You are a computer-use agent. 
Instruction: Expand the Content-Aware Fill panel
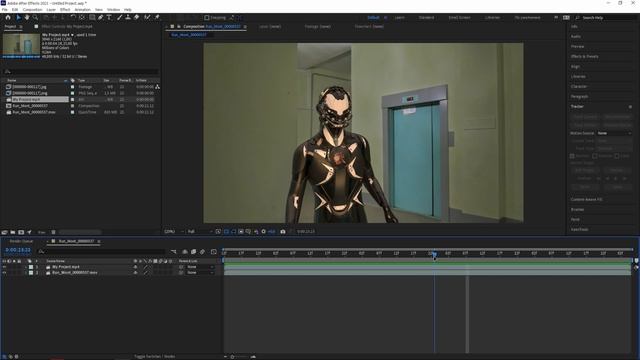587,200
